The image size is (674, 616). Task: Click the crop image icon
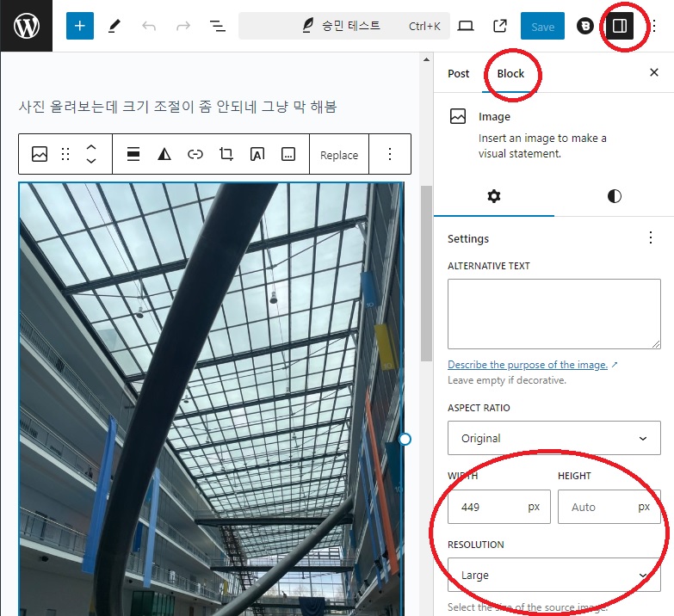point(226,155)
